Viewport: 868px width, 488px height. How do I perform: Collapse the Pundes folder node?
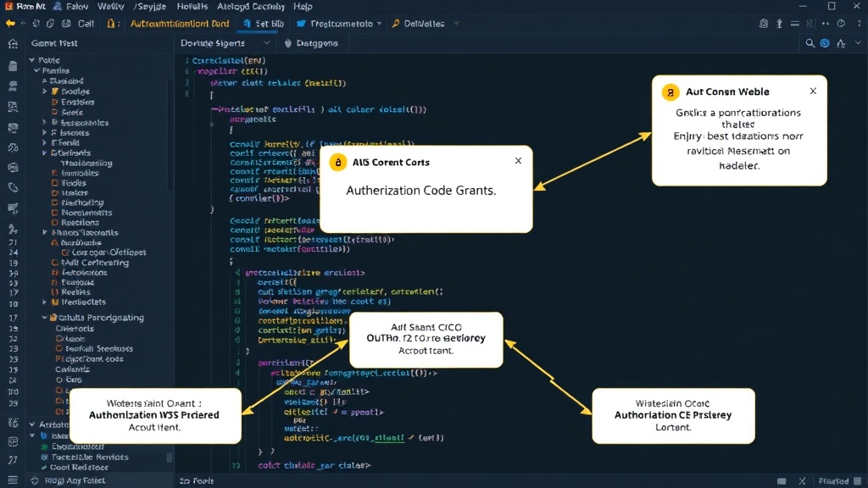click(36, 71)
